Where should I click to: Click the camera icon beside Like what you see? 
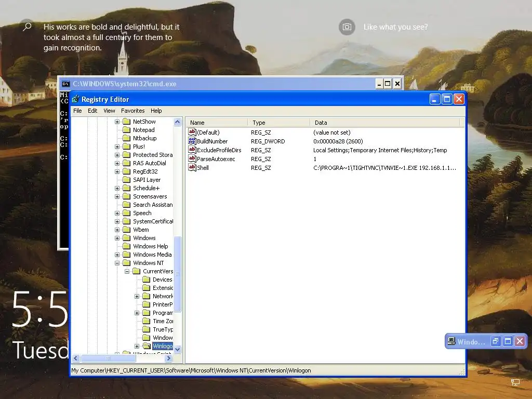(347, 27)
